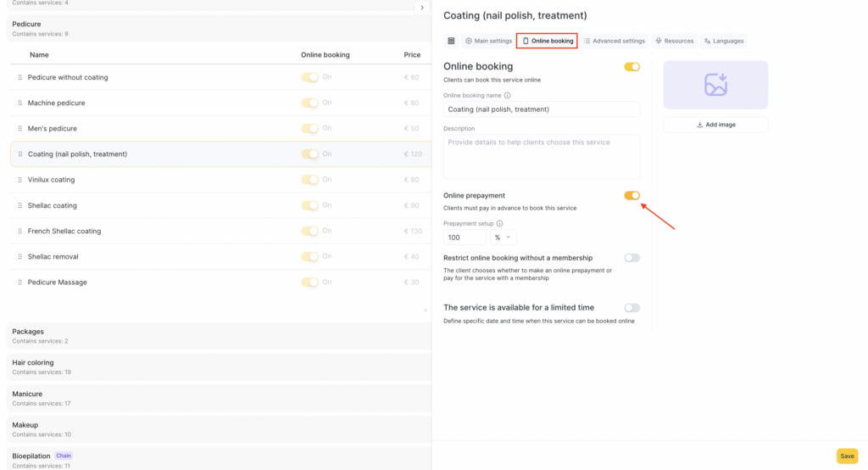Toggle online booking for Machine pedicure row
The height and width of the screenshot is (470, 868).
[x=310, y=104]
